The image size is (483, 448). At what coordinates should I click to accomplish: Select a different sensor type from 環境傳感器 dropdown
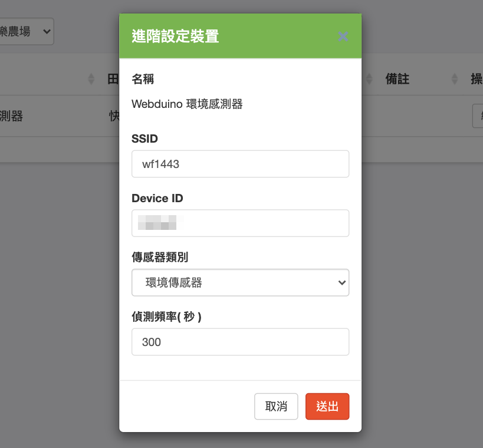click(240, 282)
